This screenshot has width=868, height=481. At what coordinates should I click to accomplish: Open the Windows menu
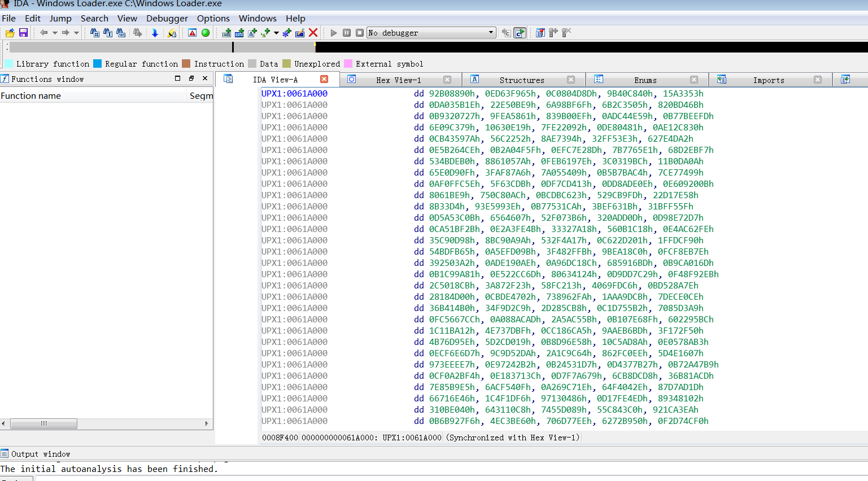pyautogui.click(x=258, y=18)
